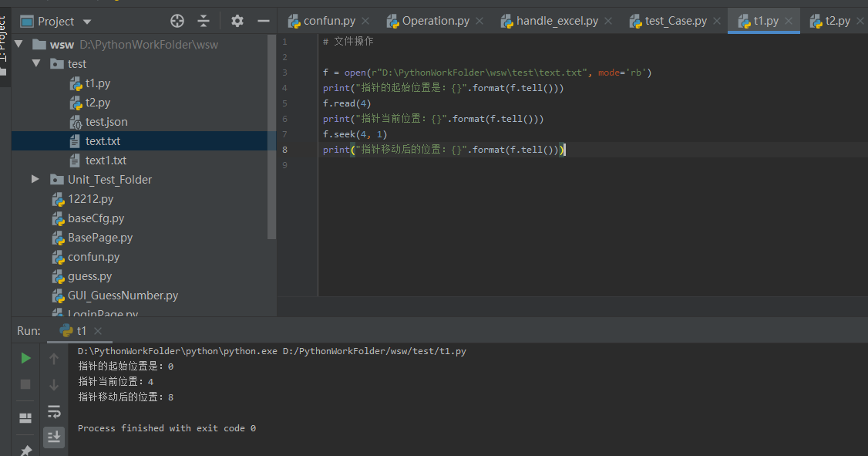This screenshot has width=868, height=456.
Task: Toggle soft-wrap in Run console
Action: (x=54, y=411)
